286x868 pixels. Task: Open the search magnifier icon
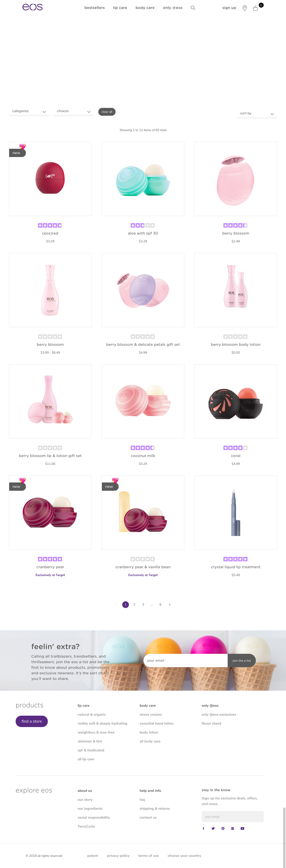pos(193,8)
